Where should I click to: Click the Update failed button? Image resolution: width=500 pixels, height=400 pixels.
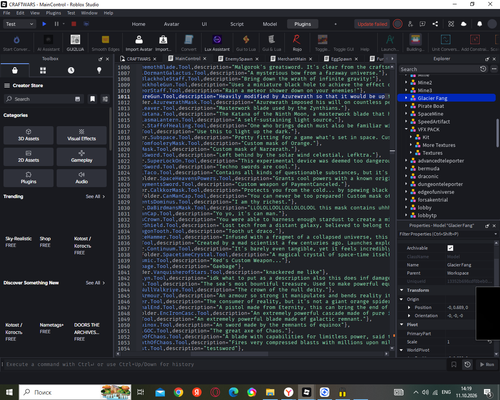click(372, 24)
